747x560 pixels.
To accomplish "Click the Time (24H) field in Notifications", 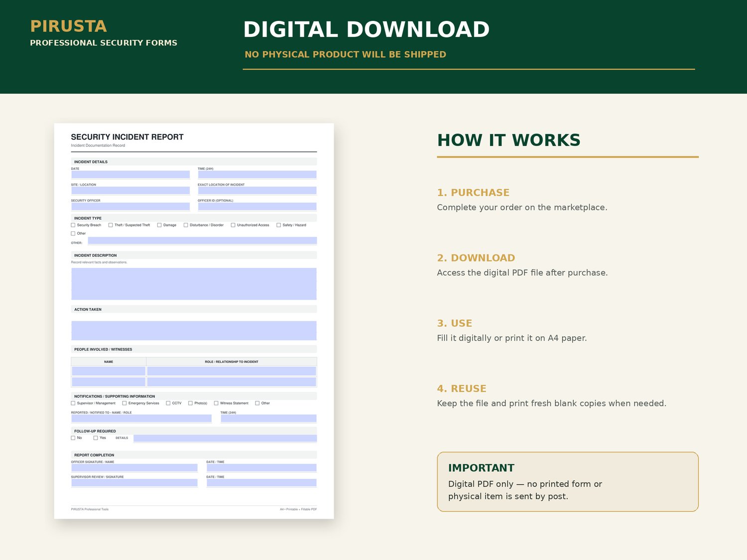I will coord(268,419).
